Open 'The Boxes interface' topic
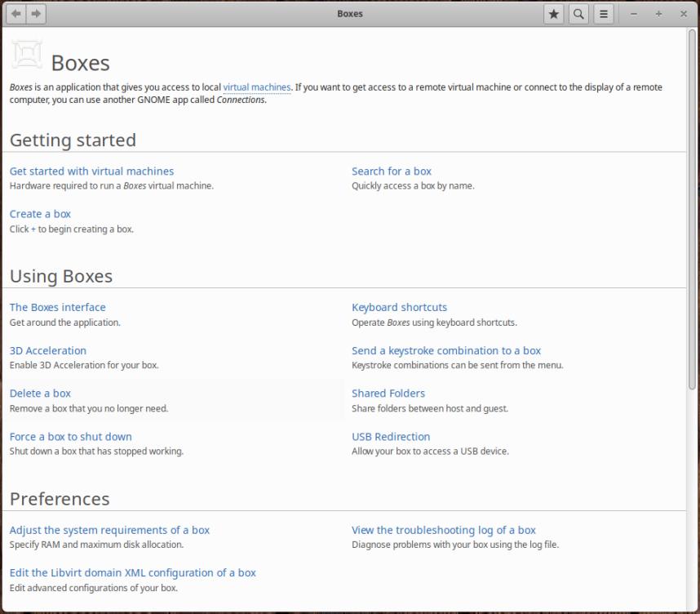Image resolution: width=700 pixels, height=614 pixels. pyautogui.click(x=58, y=308)
